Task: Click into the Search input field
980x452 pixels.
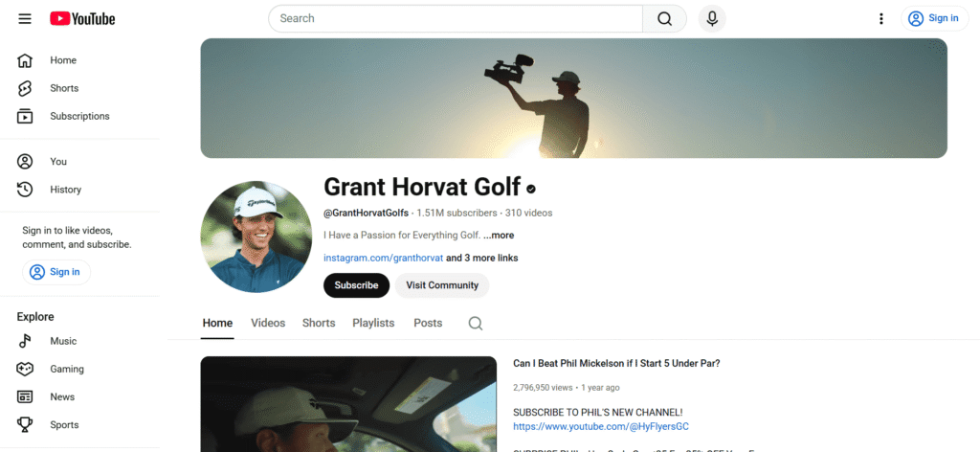Action: point(456,19)
